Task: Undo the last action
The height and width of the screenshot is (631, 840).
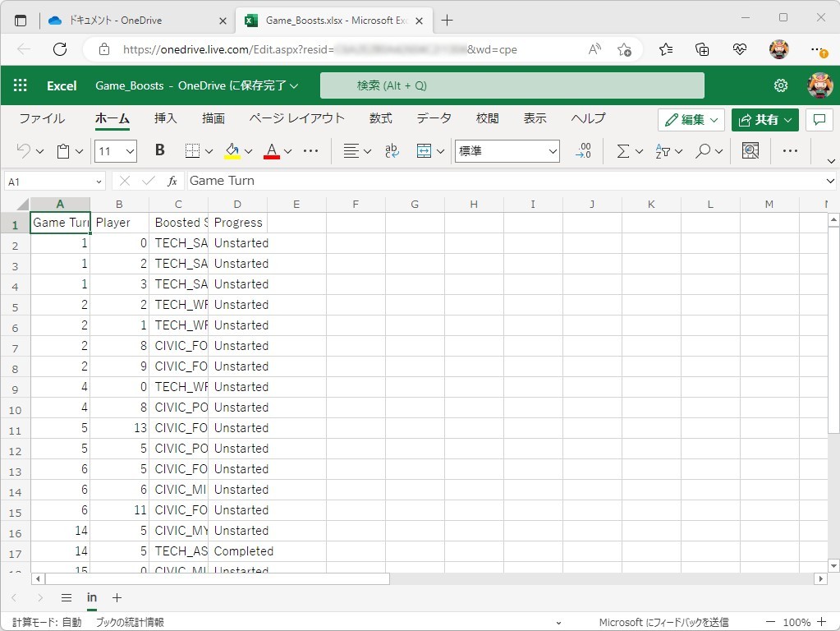Action: 23,150
